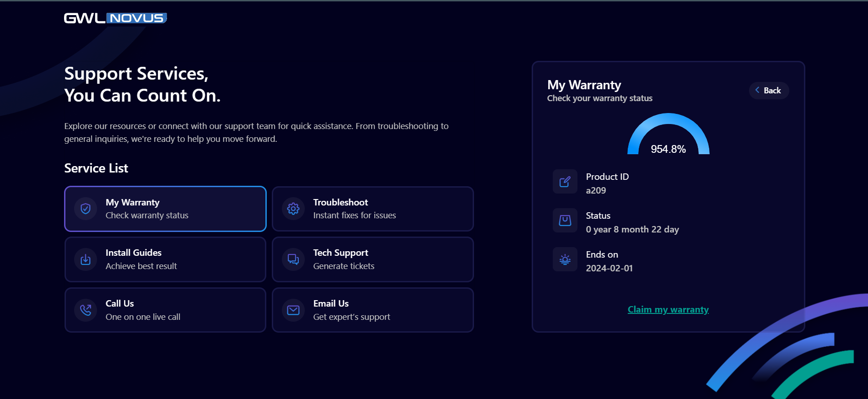The width and height of the screenshot is (868, 399).
Task: Choose Tech Support to generate tickets
Action: (x=340, y=253)
